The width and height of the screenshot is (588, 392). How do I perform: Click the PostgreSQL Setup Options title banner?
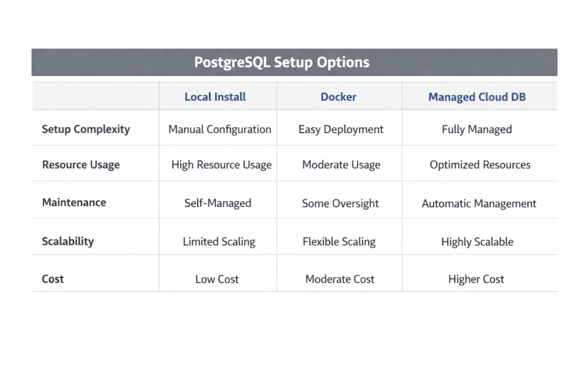click(x=294, y=62)
